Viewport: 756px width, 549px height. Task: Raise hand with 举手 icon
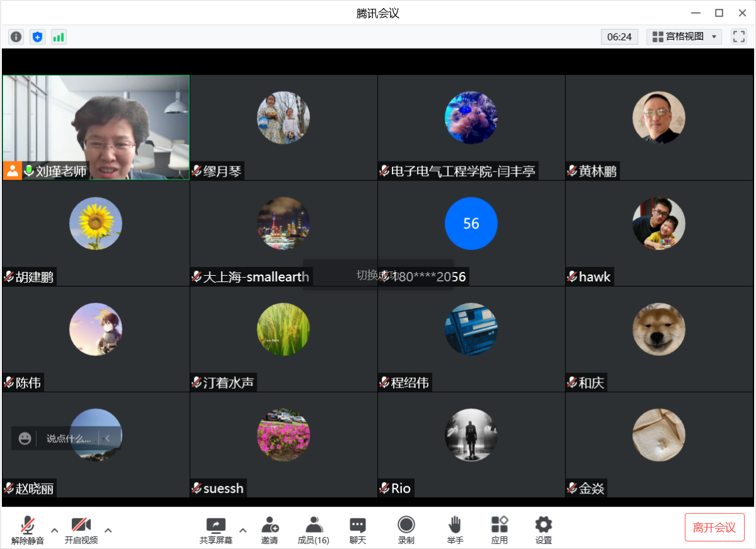(455, 530)
